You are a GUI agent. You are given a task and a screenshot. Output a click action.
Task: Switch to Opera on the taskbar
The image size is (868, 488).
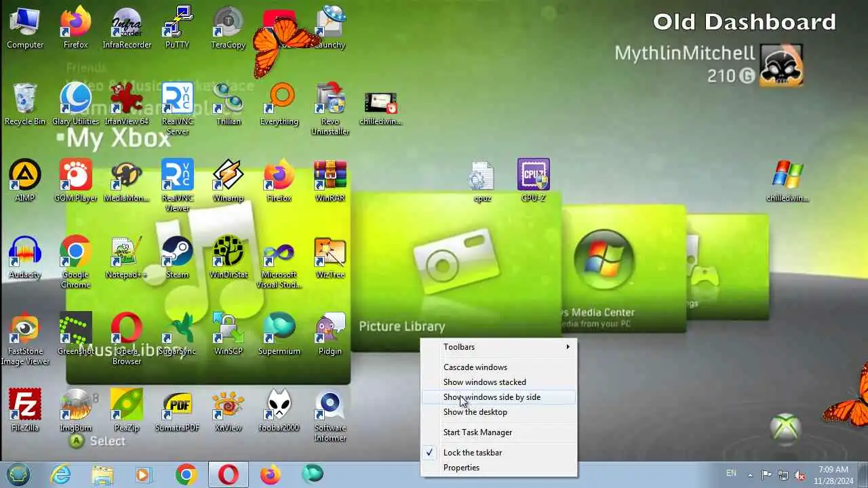[228, 474]
